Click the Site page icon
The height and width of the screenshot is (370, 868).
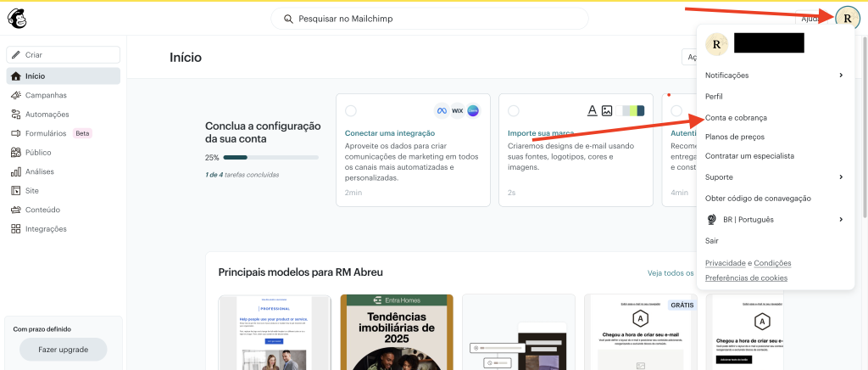pyautogui.click(x=16, y=191)
